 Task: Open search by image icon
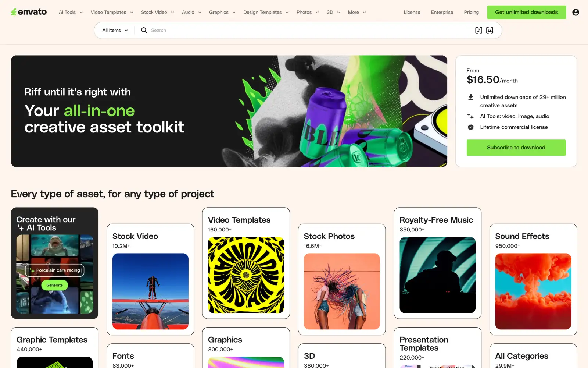490,30
